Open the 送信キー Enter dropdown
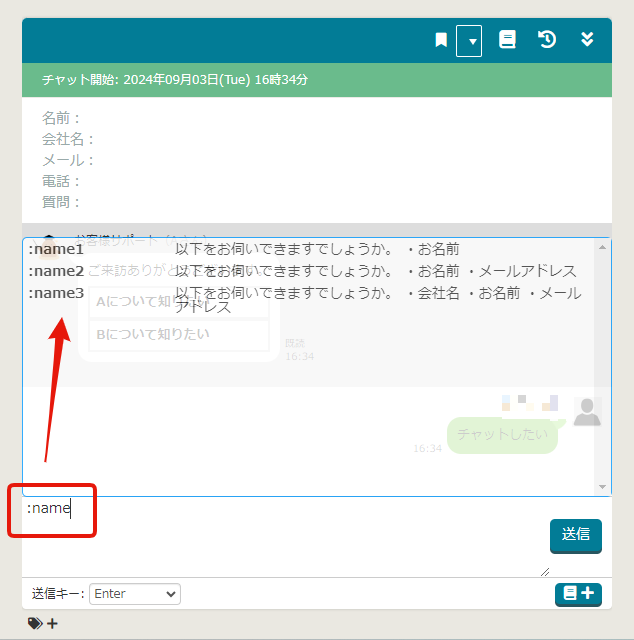This screenshot has height=640, width=634. [134, 594]
